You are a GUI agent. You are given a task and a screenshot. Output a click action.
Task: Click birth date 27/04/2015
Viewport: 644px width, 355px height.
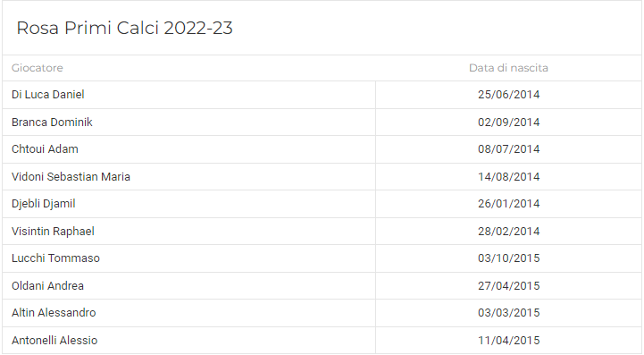pyautogui.click(x=508, y=286)
